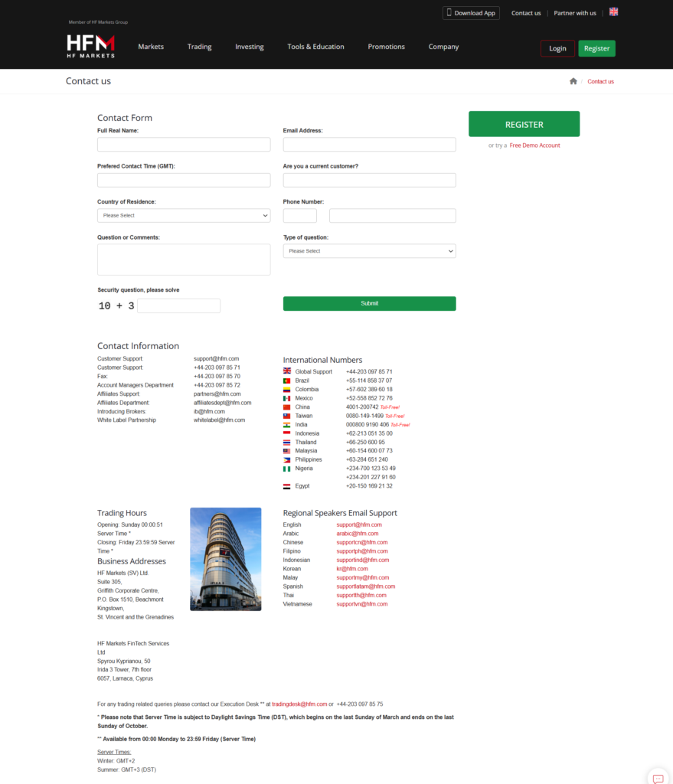
Task: Click the Philippines flag icon
Action: click(287, 460)
